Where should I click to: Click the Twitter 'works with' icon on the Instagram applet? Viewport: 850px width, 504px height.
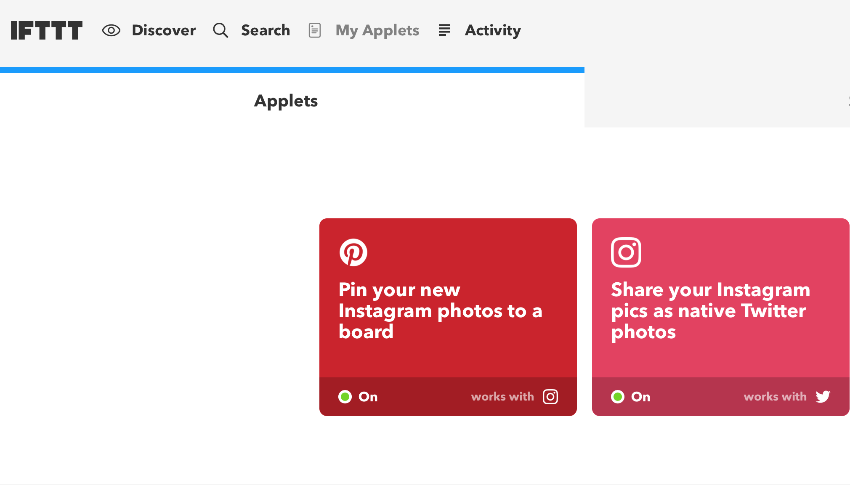coord(823,396)
